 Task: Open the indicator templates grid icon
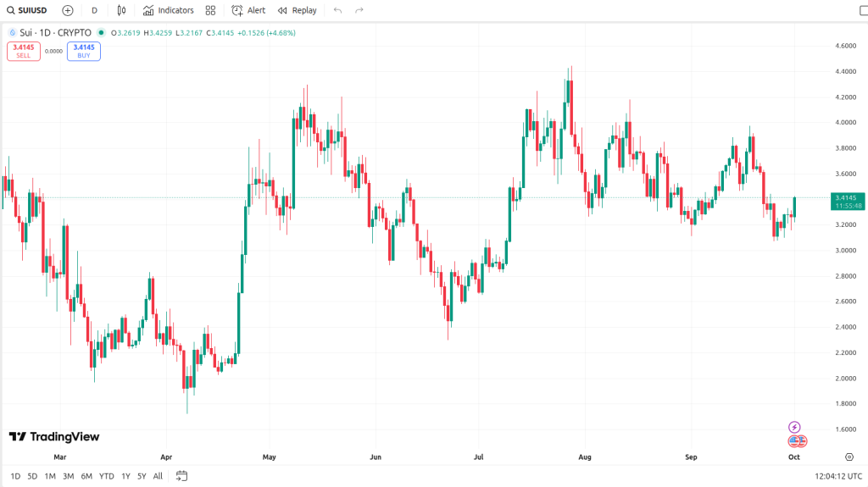[212, 10]
